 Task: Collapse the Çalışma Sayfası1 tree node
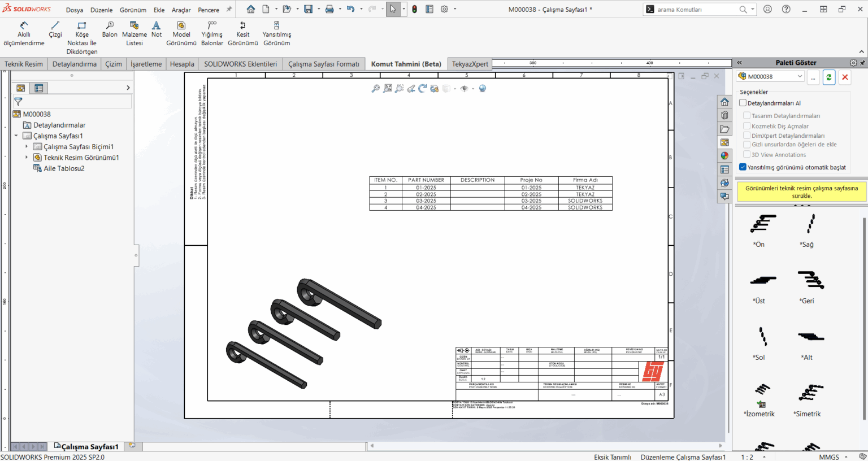(16, 136)
